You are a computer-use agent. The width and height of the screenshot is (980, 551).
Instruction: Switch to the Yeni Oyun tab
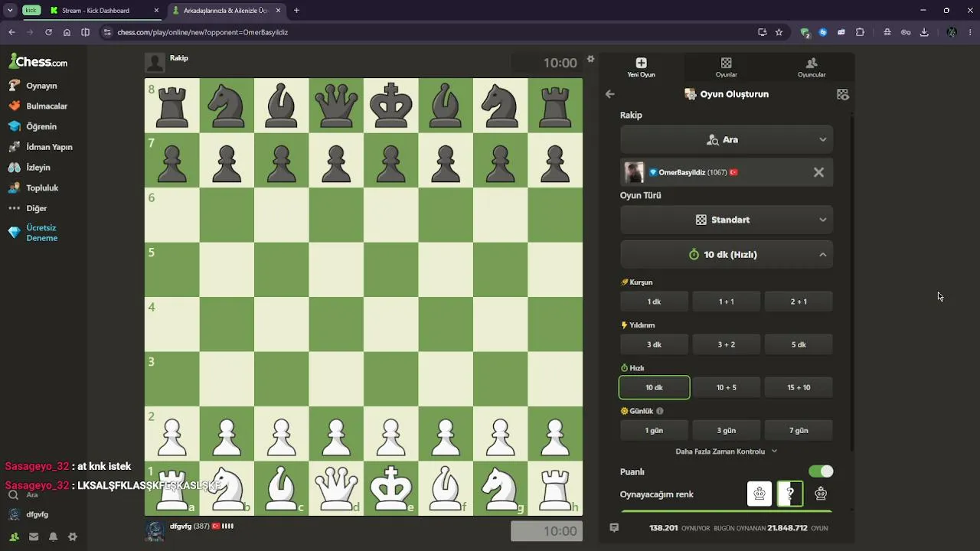(x=642, y=67)
